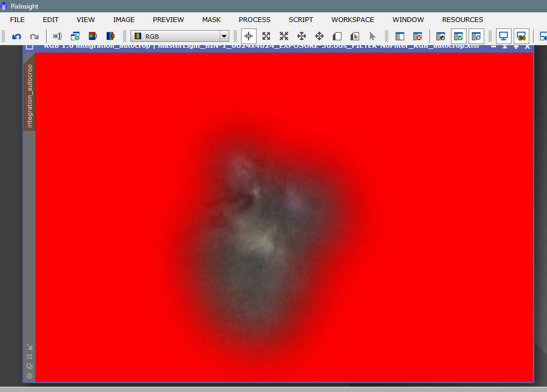Expand the WORKSPACE menu
The width and height of the screenshot is (547, 392).
353,20
